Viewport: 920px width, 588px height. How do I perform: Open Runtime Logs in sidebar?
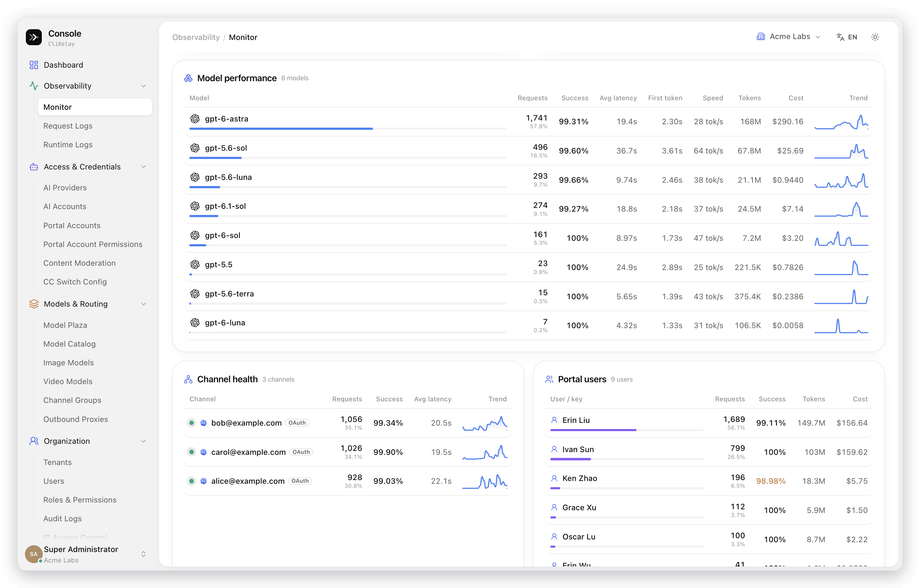click(x=68, y=145)
